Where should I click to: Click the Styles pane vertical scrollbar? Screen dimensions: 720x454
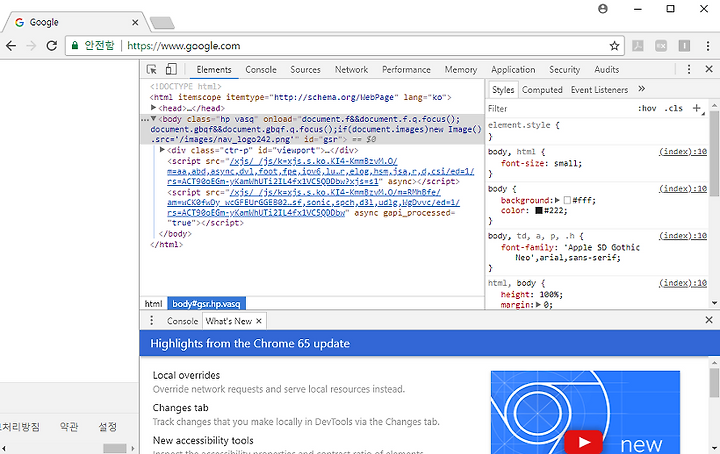click(714, 153)
